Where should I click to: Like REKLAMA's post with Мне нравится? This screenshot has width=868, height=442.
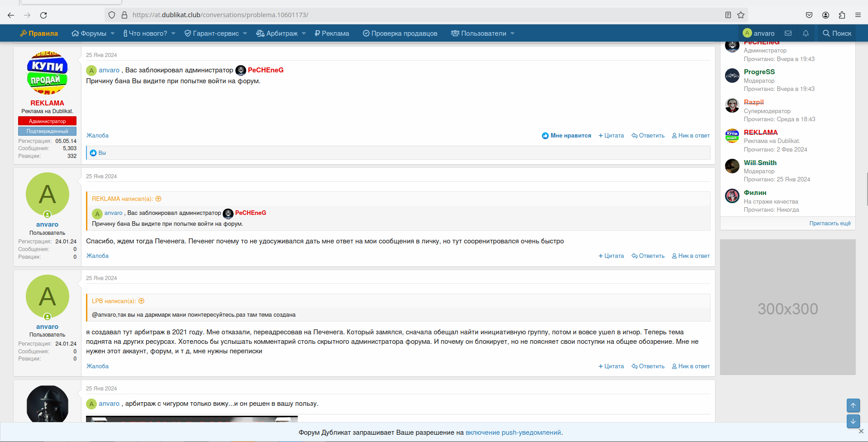(567, 136)
